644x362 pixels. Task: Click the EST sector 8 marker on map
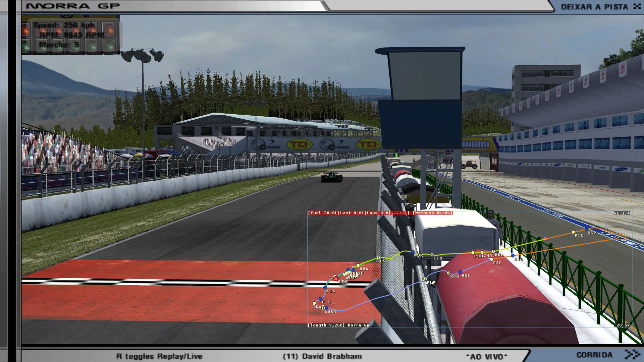click(x=379, y=258)
